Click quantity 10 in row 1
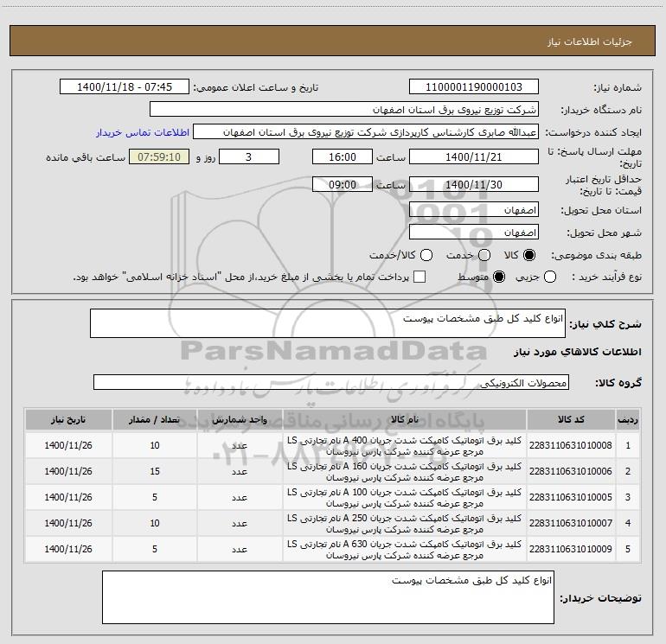666x644 pixels. tap(155, 445)
